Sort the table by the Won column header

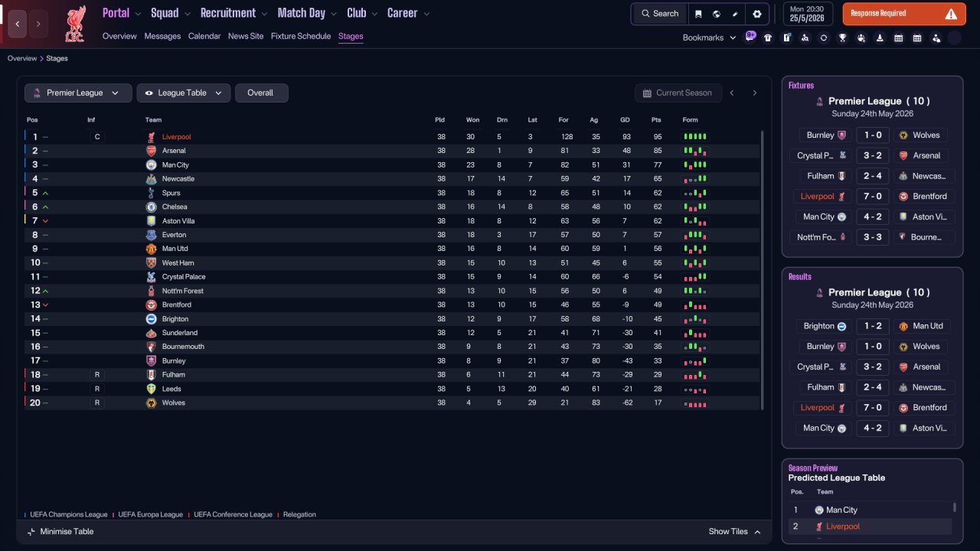473,119
